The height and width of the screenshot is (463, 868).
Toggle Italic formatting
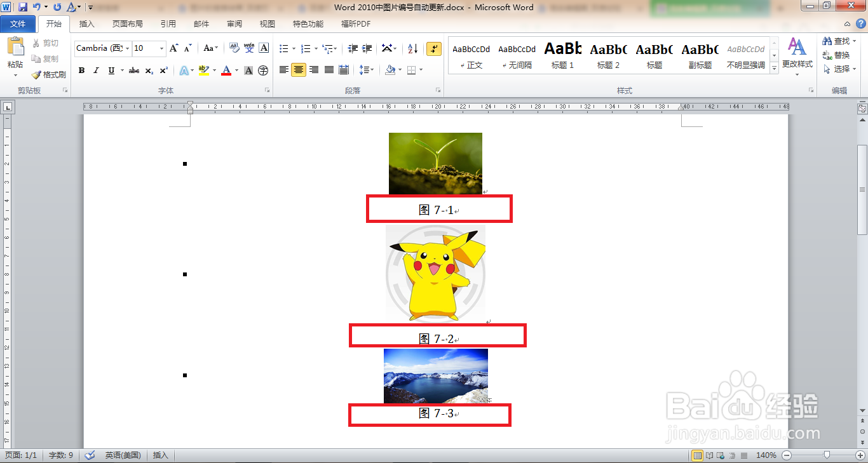click(96, 70)
